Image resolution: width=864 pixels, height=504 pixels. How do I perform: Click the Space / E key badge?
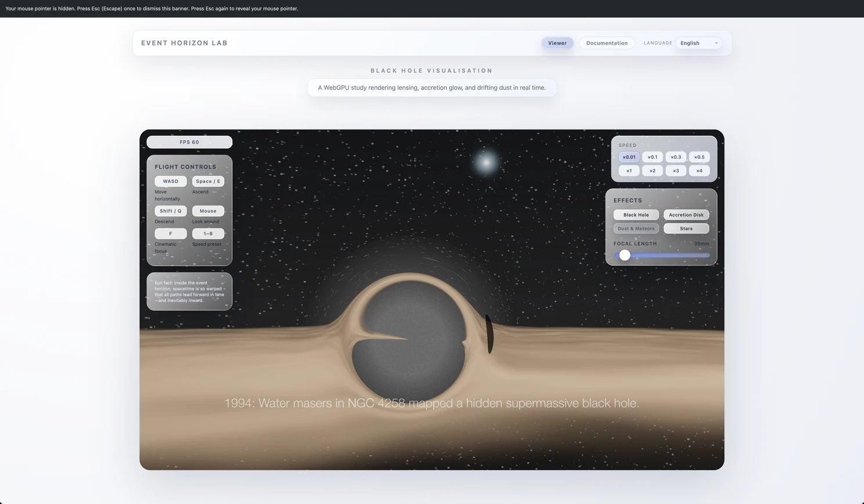point(208,181)
